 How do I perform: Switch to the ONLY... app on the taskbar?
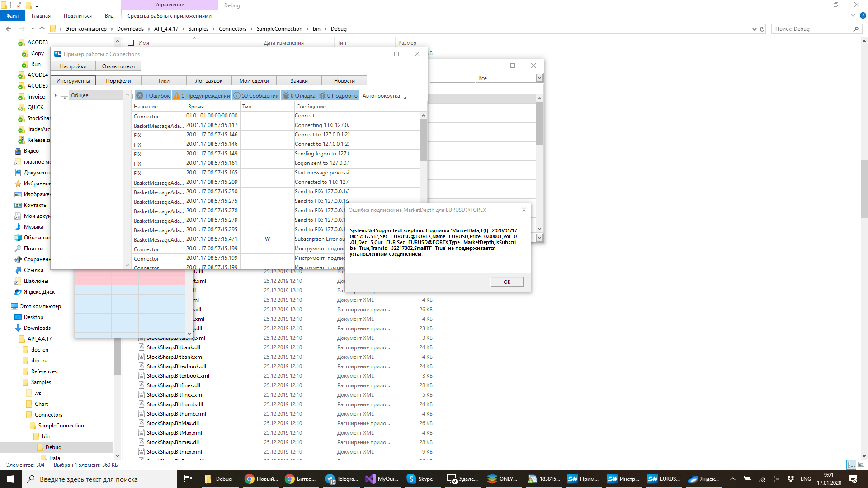pos(502,479)
